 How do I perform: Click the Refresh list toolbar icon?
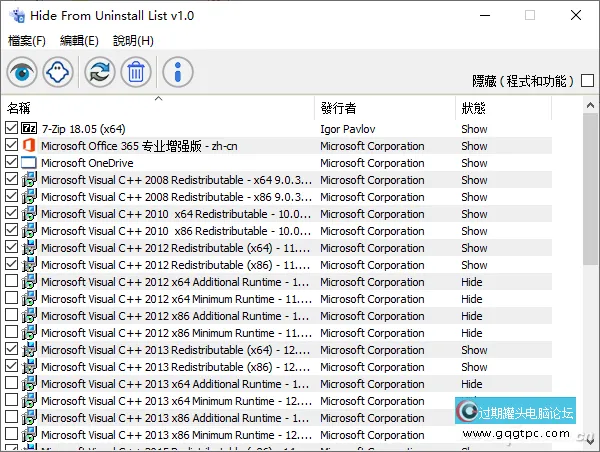(99, 72)
